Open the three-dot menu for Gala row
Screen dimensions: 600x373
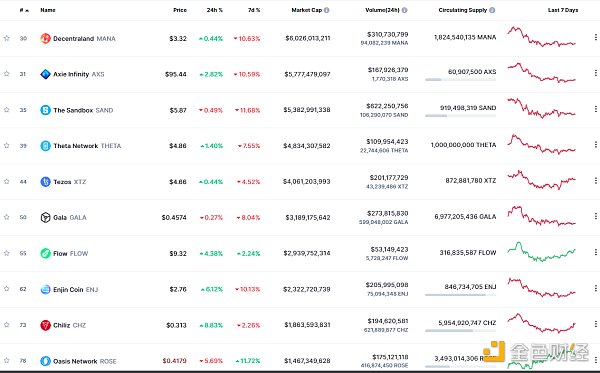[x=595, y=217]
